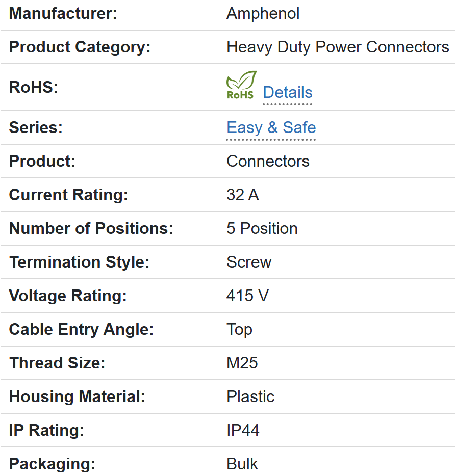Select the 'Amphenol' manufacturer value
This screenshot has height=476, width=455.
[x=263, y=14]
